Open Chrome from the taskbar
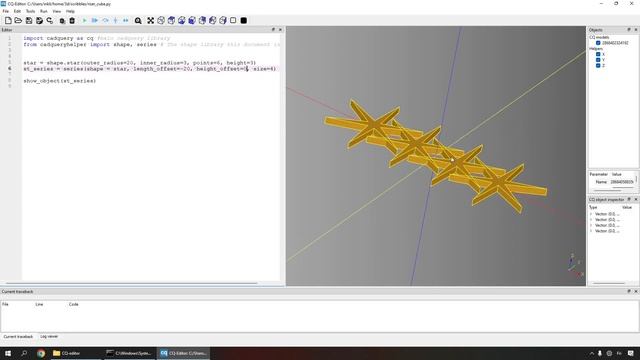 41,353
